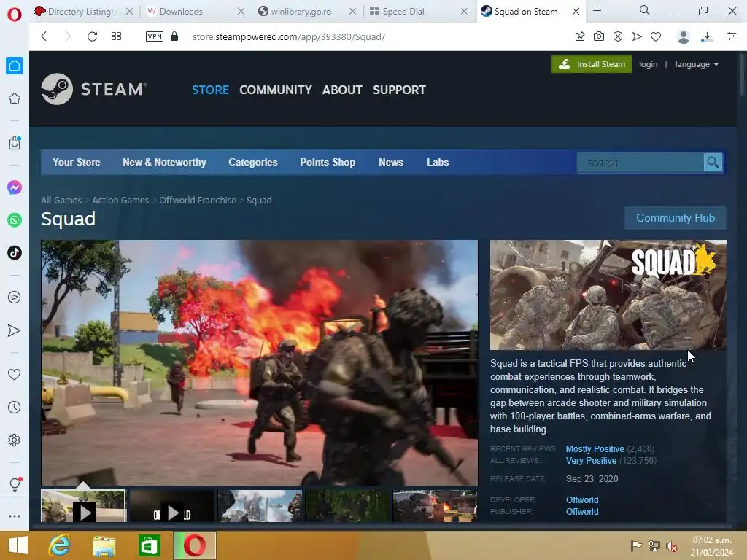Open the Very Positive all reviews
This screenshot has width=747, height=560.
tap(591, 461)
